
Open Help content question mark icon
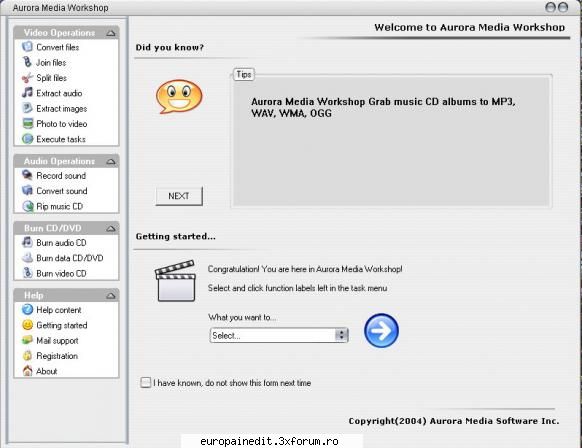point(27,310)
